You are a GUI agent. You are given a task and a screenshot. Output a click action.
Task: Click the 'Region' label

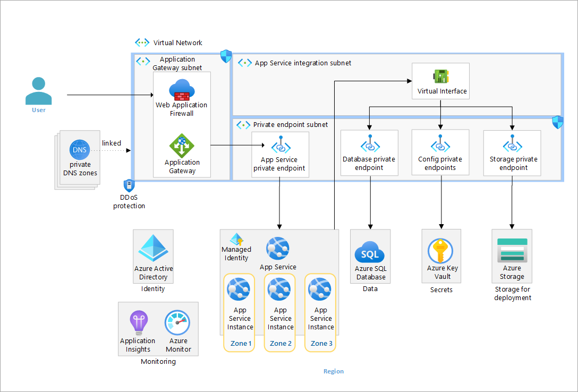coord(334,371)
